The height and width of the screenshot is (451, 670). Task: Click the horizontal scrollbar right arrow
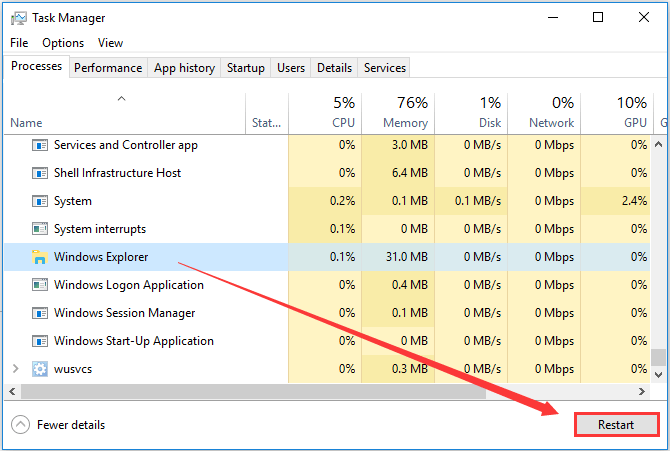[x=641, y=391]
